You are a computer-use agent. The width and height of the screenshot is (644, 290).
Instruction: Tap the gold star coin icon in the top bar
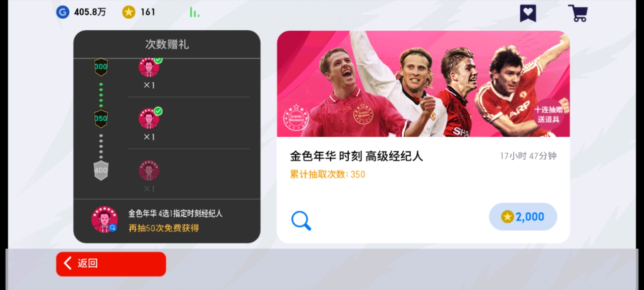129,12
